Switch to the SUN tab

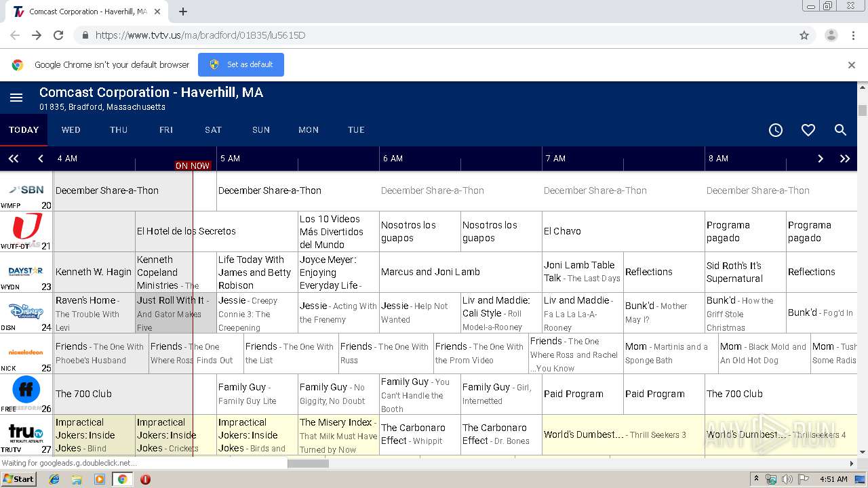coord(261,130)
